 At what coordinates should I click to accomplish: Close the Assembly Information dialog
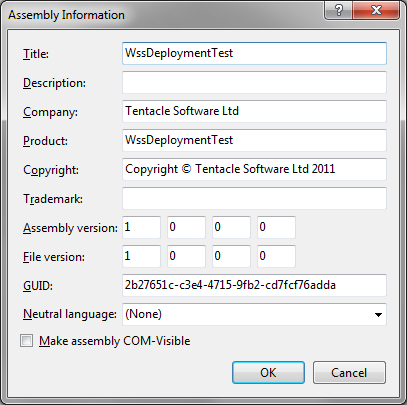[376, 10]
